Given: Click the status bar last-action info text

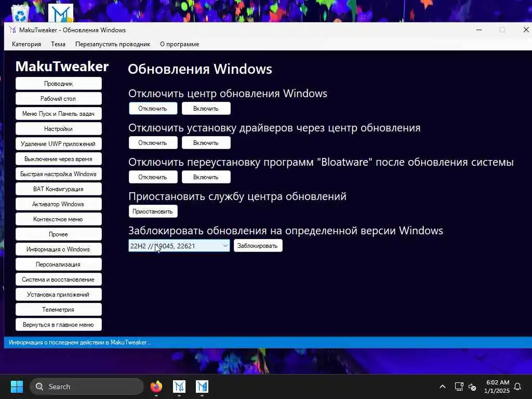Looking at the screenshot, I should (79, 342).
